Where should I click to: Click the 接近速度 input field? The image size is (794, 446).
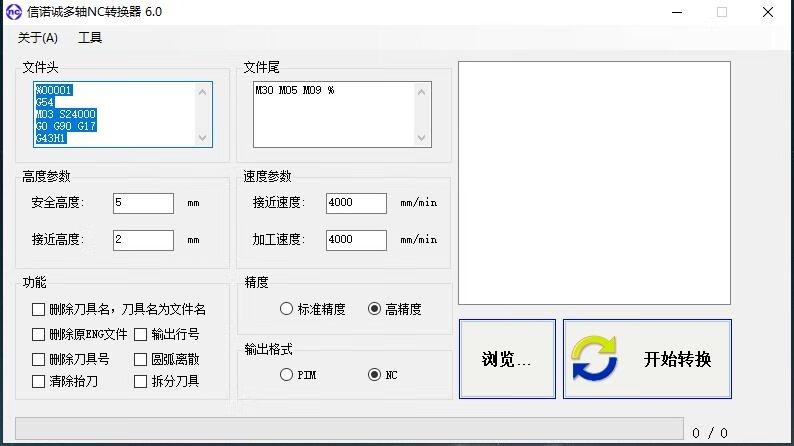point(356,203)
